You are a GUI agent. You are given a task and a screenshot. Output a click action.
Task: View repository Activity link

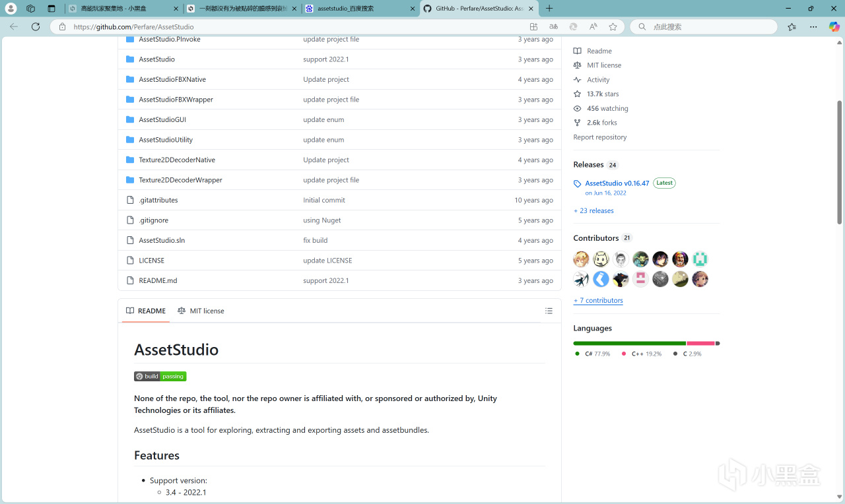point(591,80)
